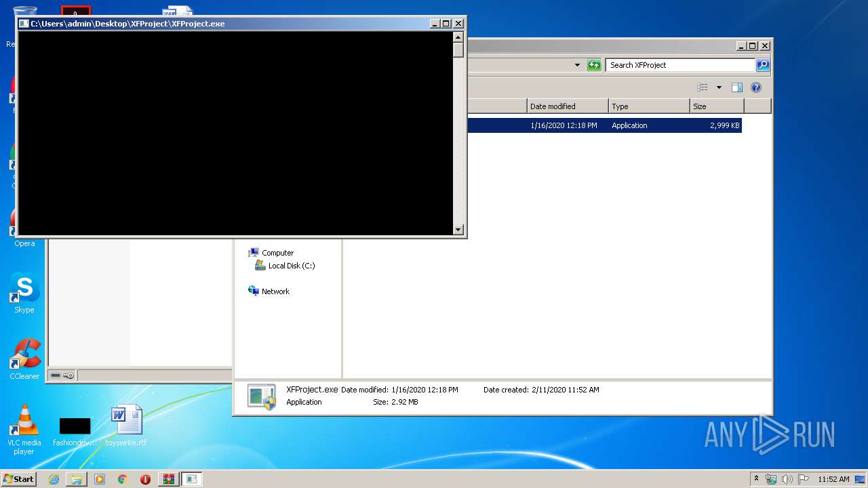Sort files by Date modified column
This screenshot has width=868, height=488.
(568, 106)
